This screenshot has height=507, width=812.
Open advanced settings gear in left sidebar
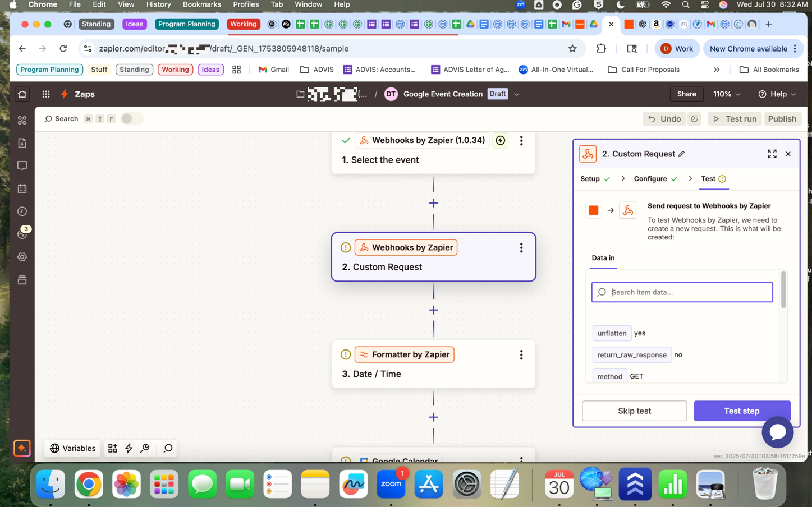coord(22,257)
